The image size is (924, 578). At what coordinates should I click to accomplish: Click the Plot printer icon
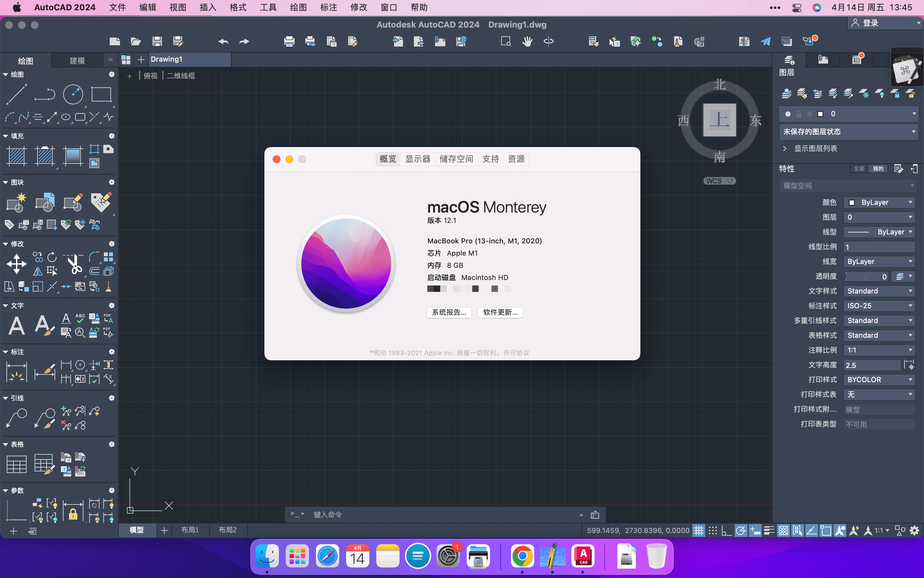pyautogui.click(x=289, y=41)
